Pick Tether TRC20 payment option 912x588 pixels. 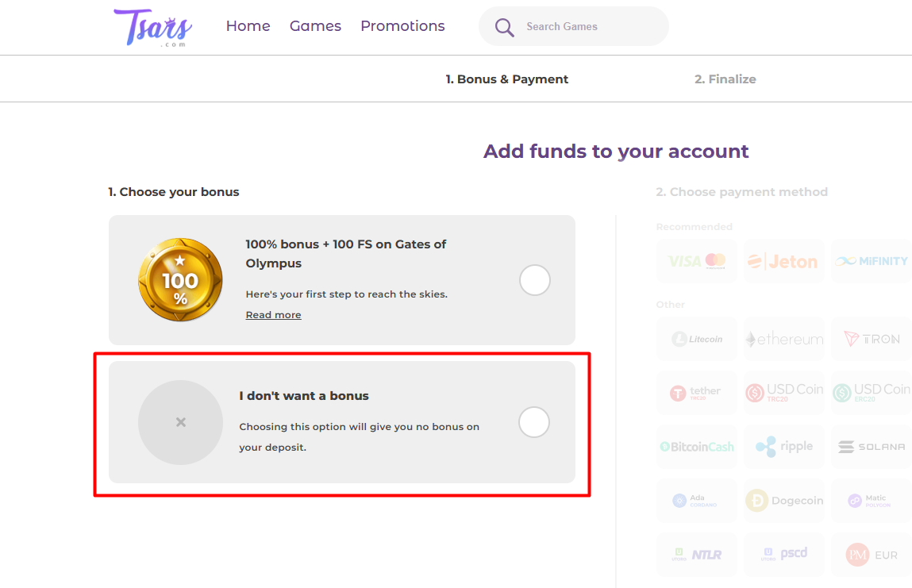click(697, 392)
